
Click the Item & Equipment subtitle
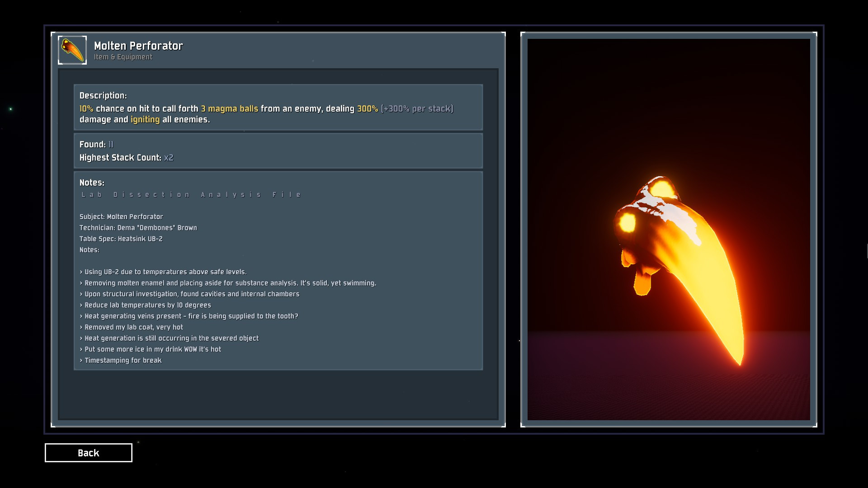123,57
